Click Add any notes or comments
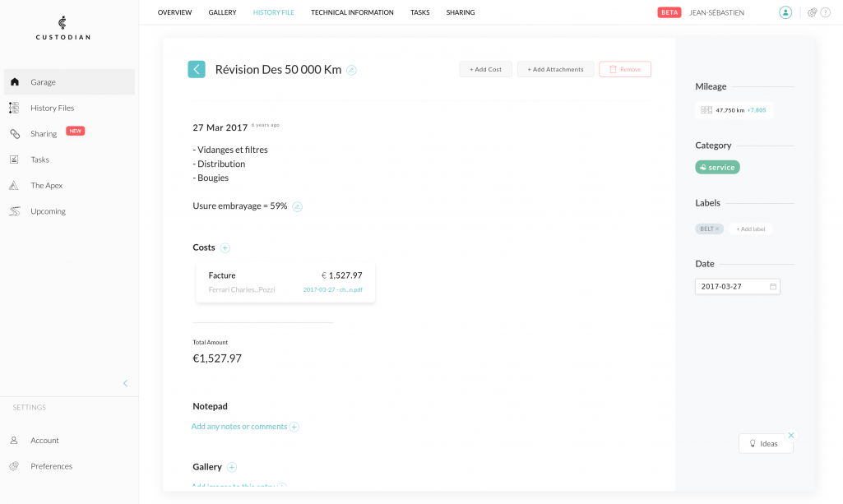Viewport: 843px width, 504px height. click(239, 427)
